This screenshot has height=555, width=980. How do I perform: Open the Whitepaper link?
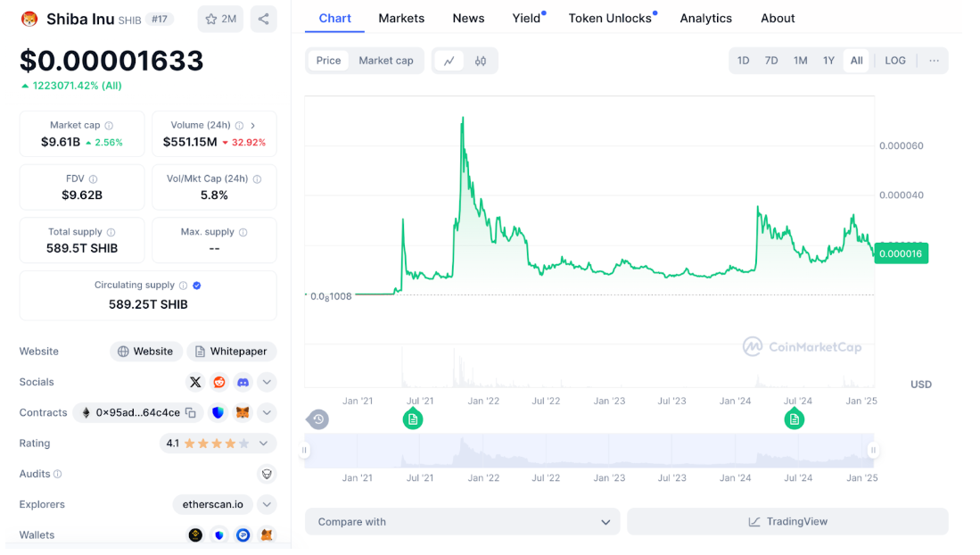(x=231, y=352)
